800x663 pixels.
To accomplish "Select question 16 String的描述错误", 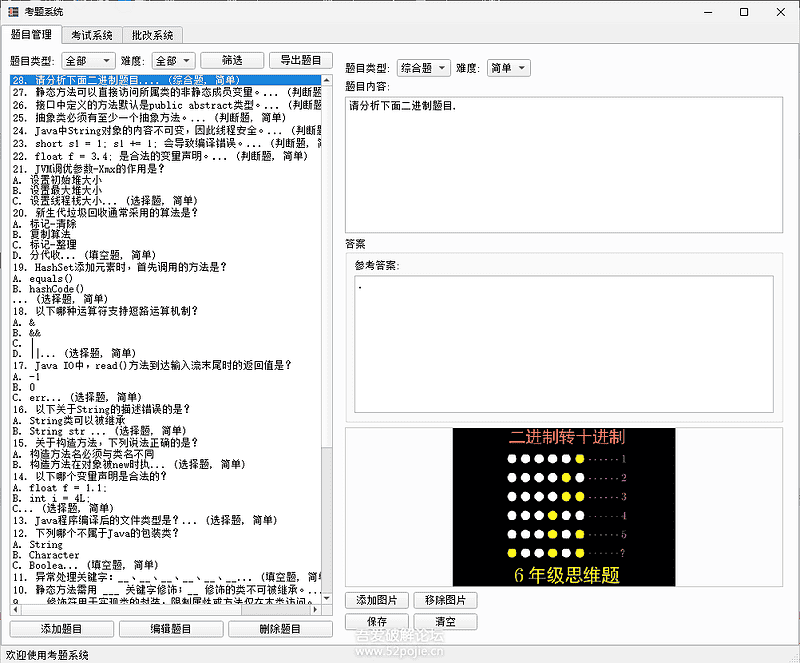I will click(166, 420).
